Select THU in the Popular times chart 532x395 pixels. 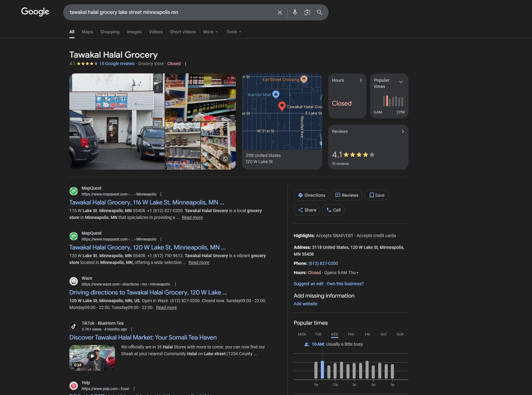(351, 334)
